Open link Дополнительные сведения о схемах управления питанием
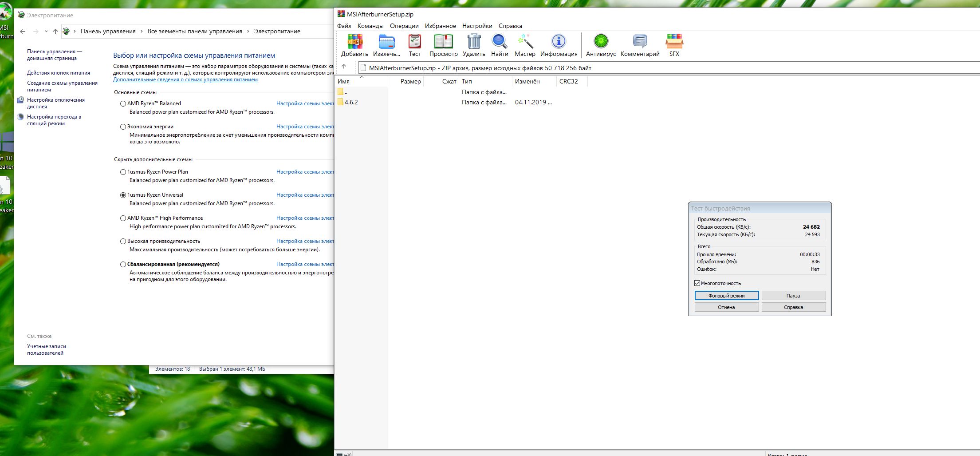This screenshot has height=456, width=980. 185,79
